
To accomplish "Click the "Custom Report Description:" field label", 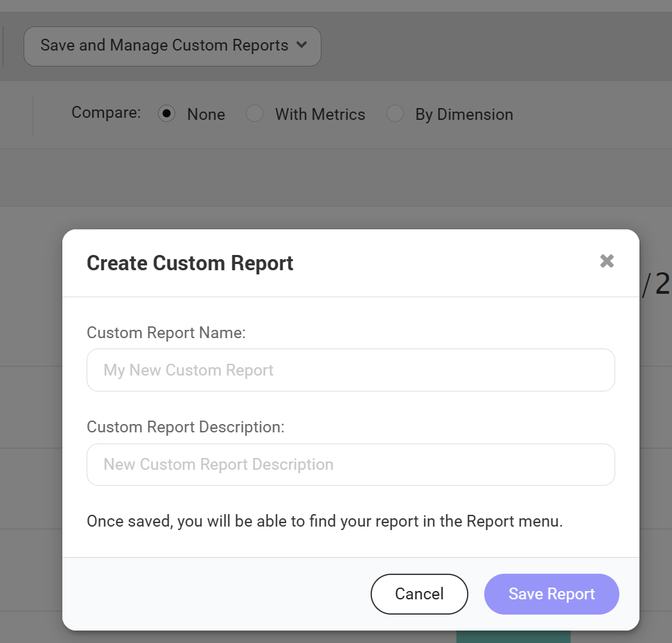I will point(186,427).
